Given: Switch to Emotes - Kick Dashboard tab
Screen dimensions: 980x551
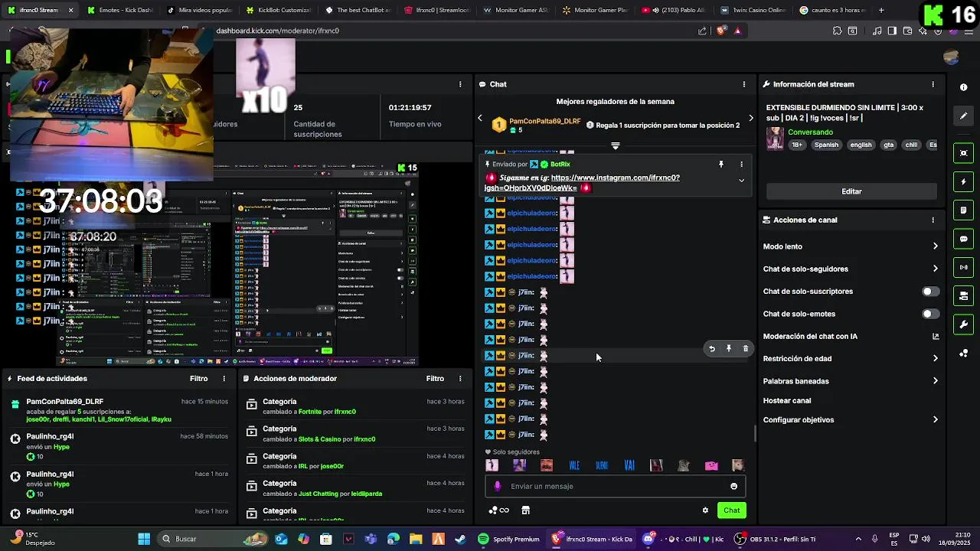Looking at the screenshot, I should pos(119,10).
